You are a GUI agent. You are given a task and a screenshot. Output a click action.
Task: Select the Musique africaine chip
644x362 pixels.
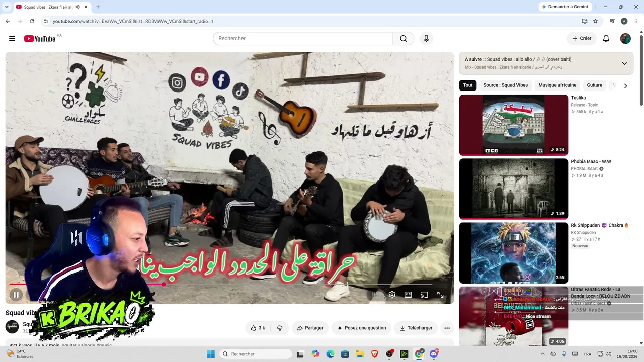click(x=557, y=85)
